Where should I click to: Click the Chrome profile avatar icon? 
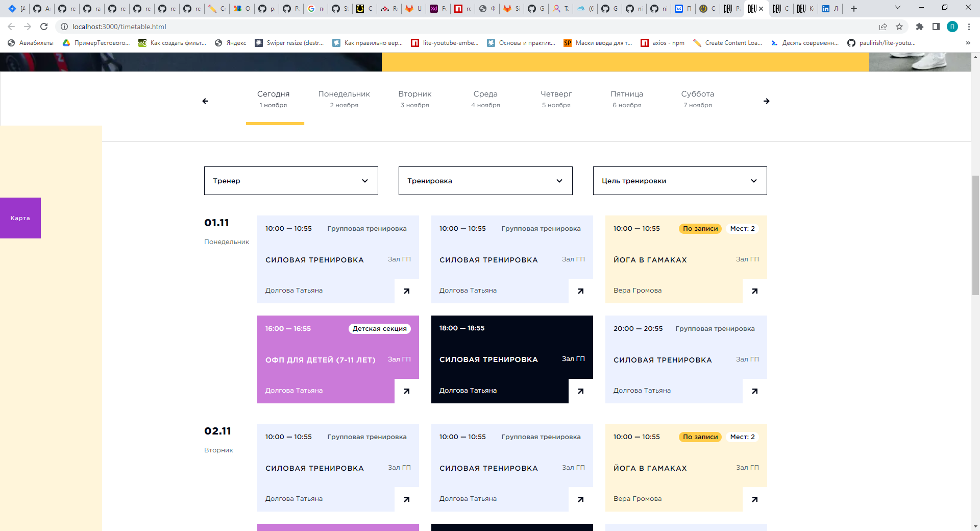point(952,27)
